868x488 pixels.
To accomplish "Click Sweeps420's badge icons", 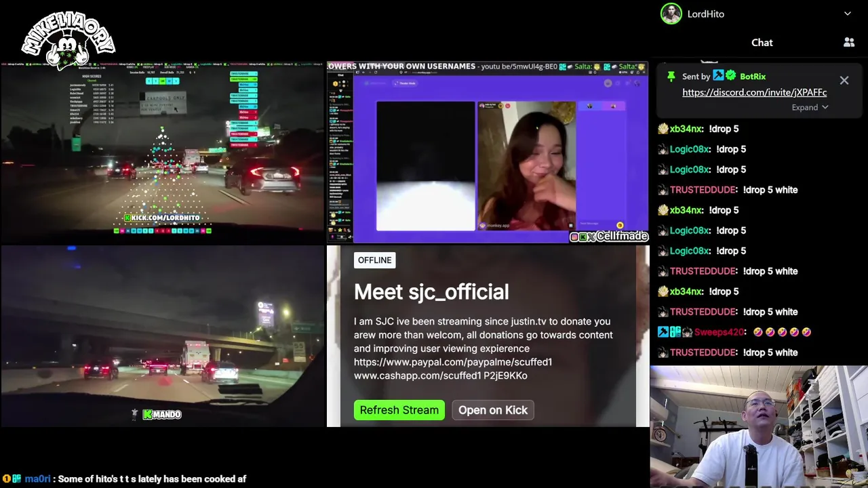I will pyautogui.click(x=675, y=332).
